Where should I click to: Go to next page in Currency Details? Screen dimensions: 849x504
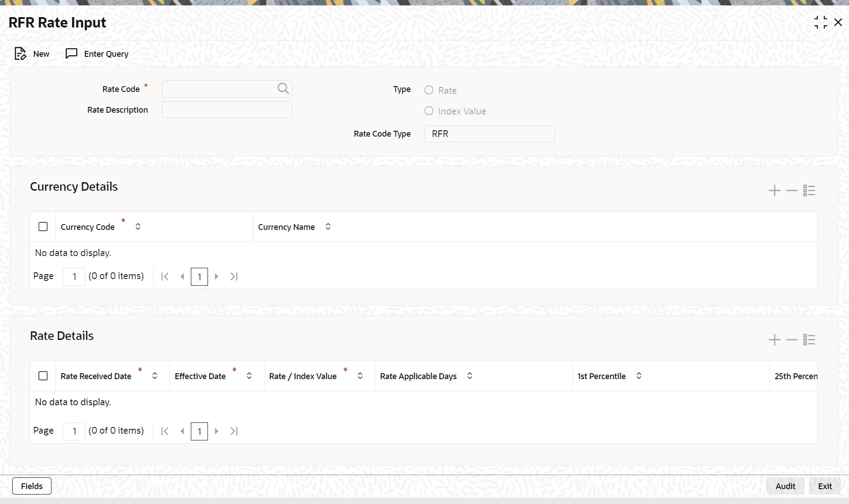tap(217, 276)
